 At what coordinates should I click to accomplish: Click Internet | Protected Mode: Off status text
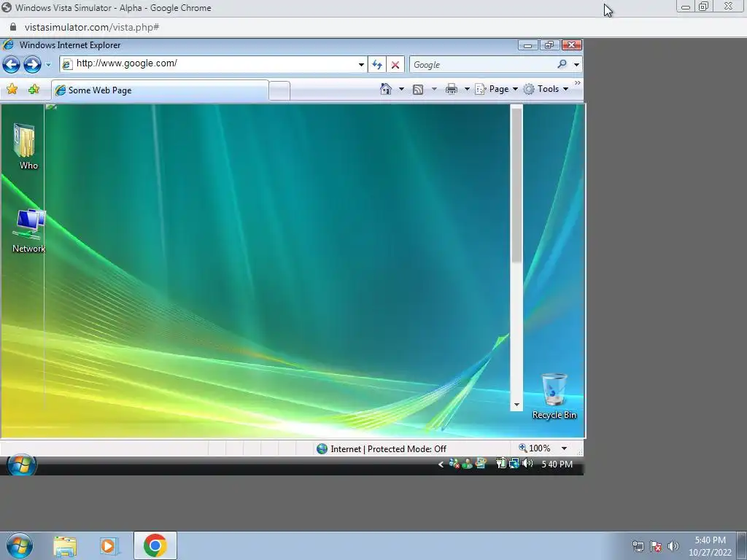click(388, 449)
